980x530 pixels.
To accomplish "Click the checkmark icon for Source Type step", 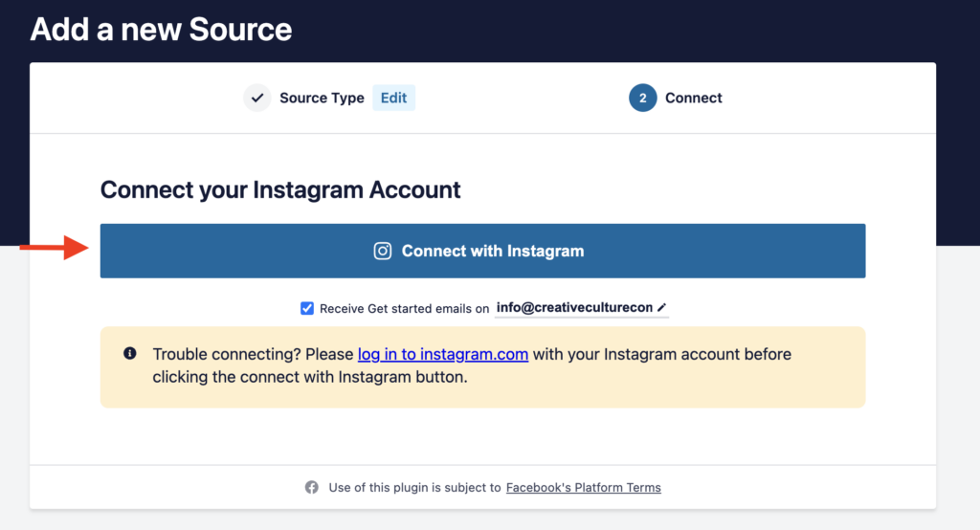I will pyautogui.click(x=256, y=98).
